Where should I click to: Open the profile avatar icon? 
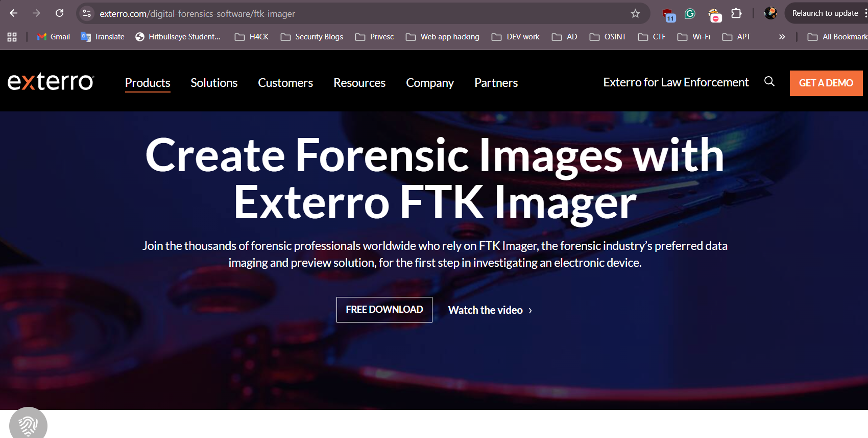tap(770, 13)
